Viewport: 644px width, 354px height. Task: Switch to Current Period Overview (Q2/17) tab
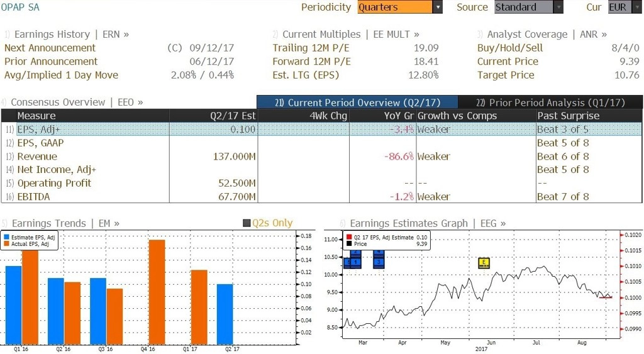(x=357, y=102)
